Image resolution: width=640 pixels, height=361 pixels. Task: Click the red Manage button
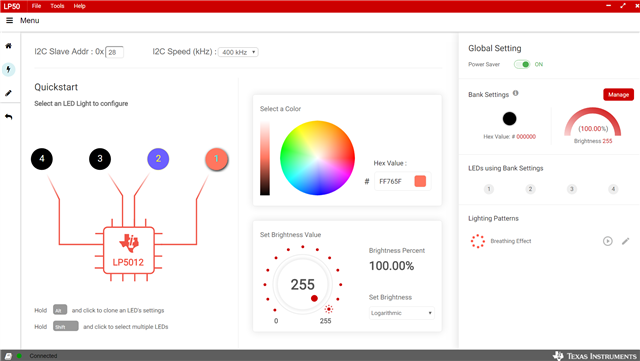coord(618,94)
